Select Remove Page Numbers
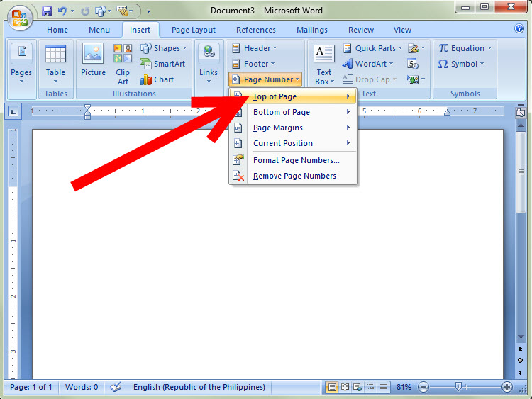The image size is (532, 399). point(293,176)
